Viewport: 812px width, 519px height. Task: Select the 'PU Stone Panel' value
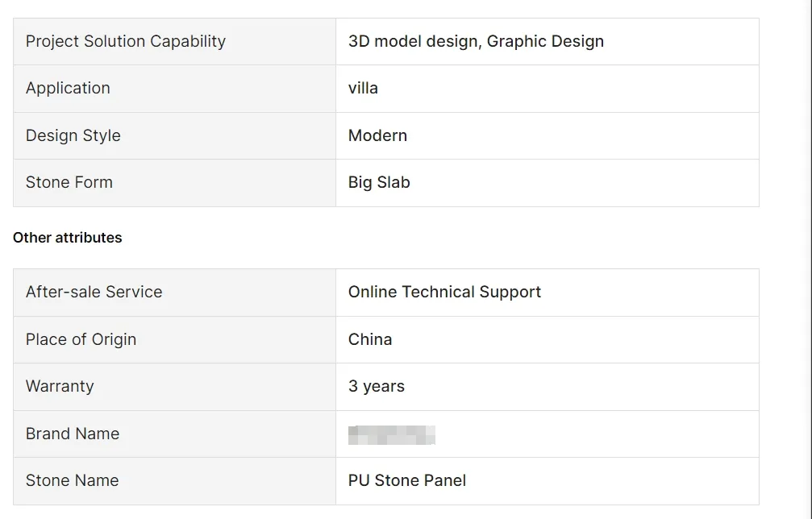click(x=407, y=480)
